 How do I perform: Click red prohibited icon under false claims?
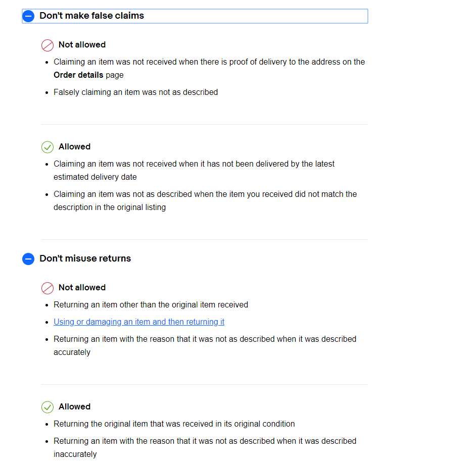pos(47,45)
